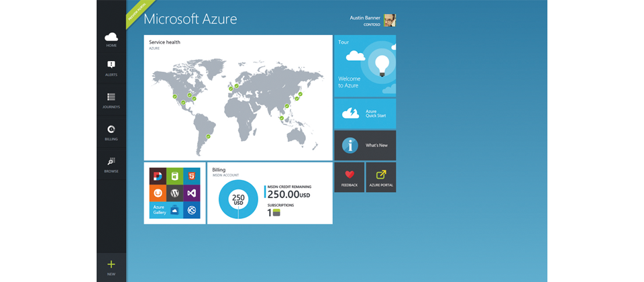644x282 pixels.
Task: Click the Mexico-border south US health pin
Action: (183, 102)
